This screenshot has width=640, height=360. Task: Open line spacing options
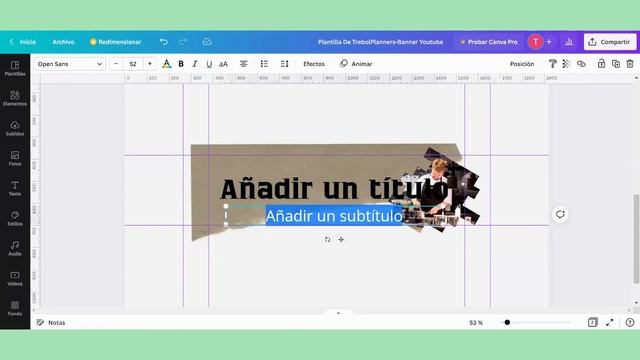click(x=284, y=64)
